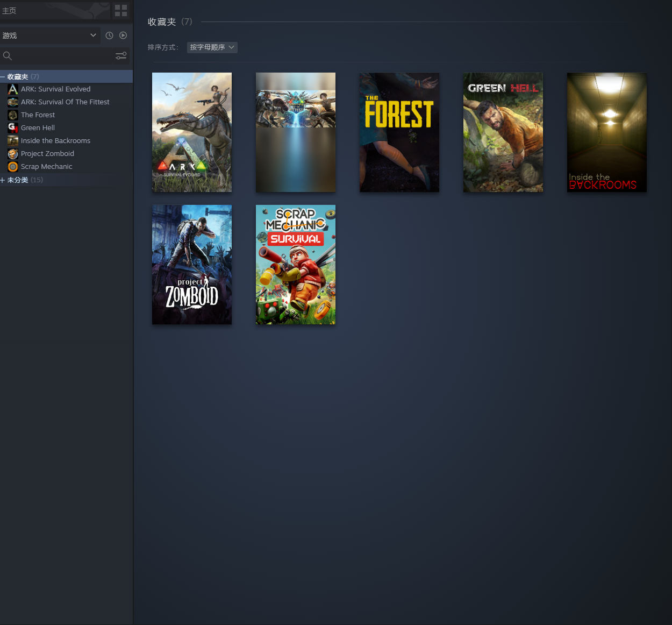Focus the library search field
This screenshot has height=625, width=672.
pyautogui.click(x=63, y=55)
